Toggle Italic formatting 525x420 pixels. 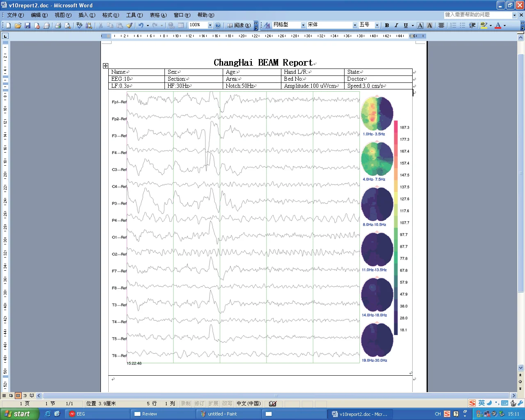click(x=396, y=25)
